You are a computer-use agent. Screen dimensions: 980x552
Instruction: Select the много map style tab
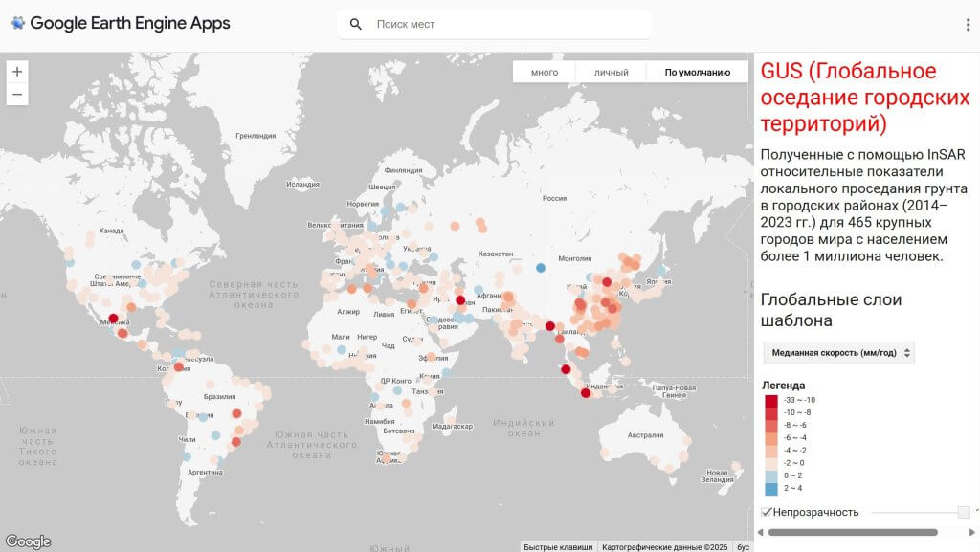[545, 73]
